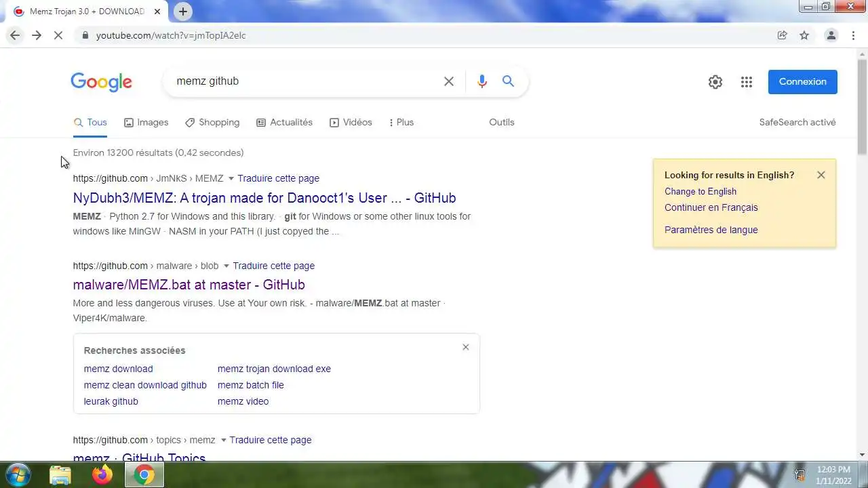This screenshot has width=868, height=488.
Task: Open Paramètres de langue
Action: pos(711,230)
